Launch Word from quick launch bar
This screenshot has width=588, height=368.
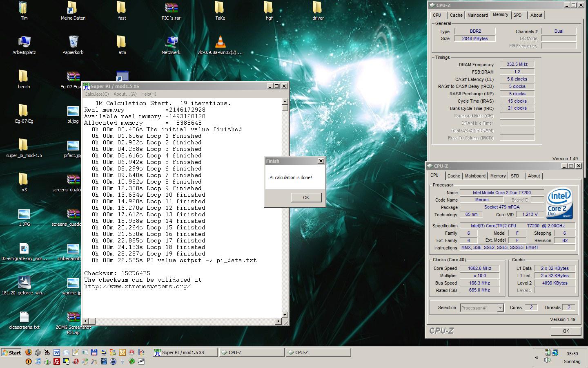pos(57,352)
